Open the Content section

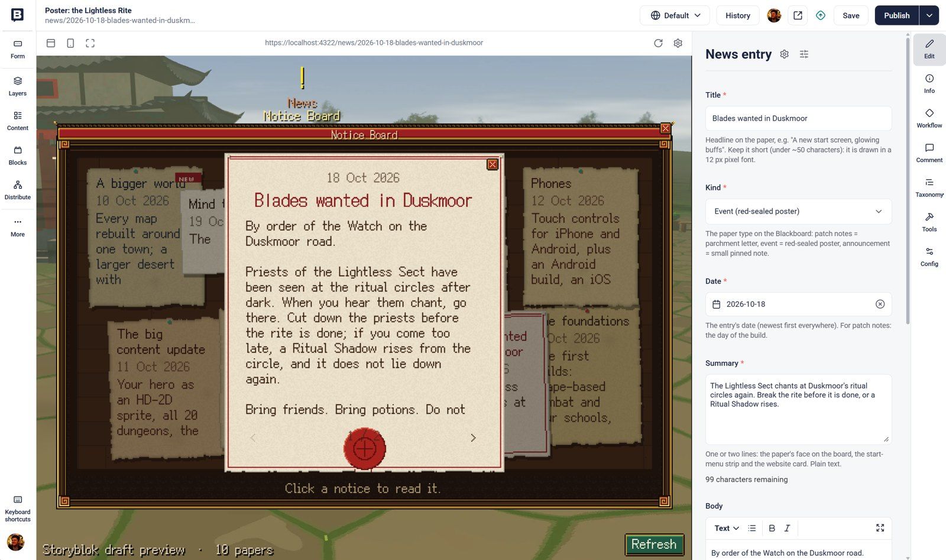coord(18,121)
